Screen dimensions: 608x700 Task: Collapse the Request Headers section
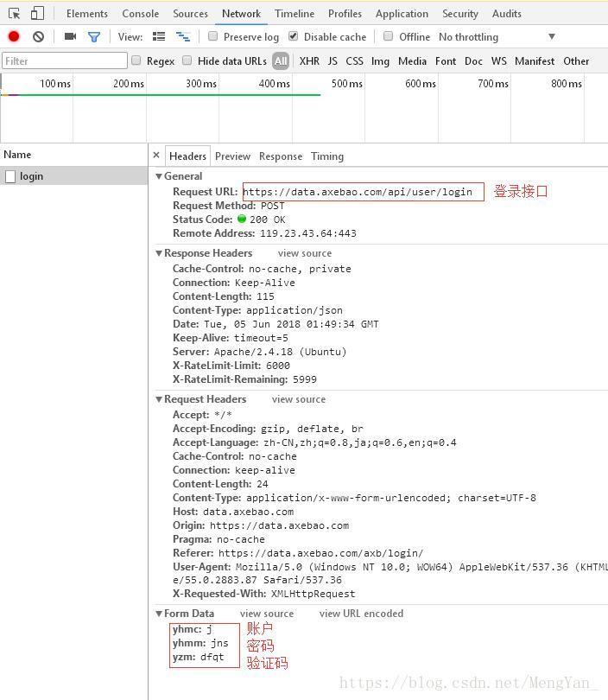(x=159, y=399)
